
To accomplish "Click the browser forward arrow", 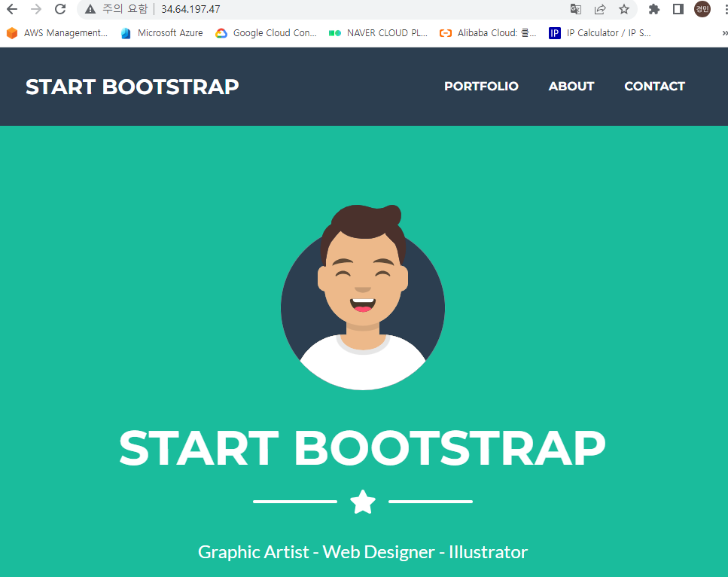I will coord(35,9).
